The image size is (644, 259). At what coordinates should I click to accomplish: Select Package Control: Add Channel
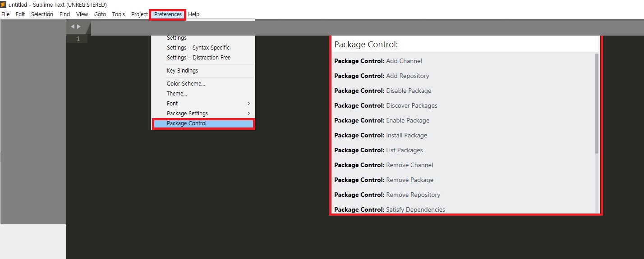pyautogui.click(x=463, y=61)
